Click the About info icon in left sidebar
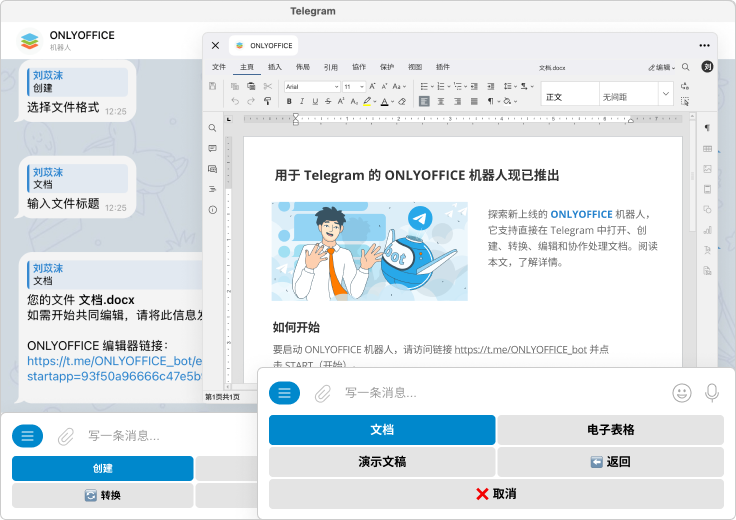This screenshot has width=736, height=520. pyautogui.click(x=213, y=210)
